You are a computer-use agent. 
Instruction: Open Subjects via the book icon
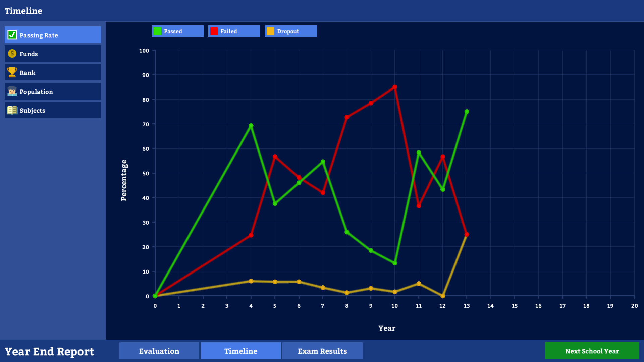tap(12, 110)
